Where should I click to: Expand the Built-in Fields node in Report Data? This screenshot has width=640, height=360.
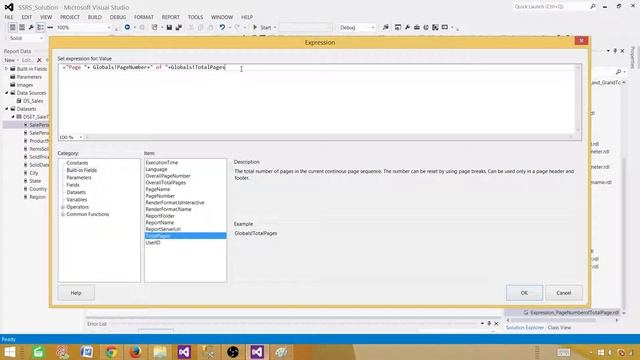pyautogui.click(x=6, y=69)
